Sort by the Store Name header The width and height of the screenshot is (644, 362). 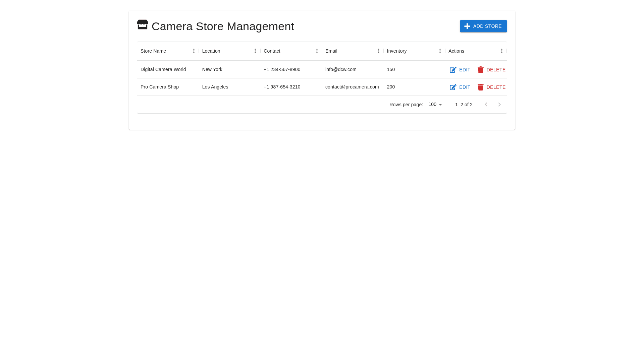[x=153, y=51]
